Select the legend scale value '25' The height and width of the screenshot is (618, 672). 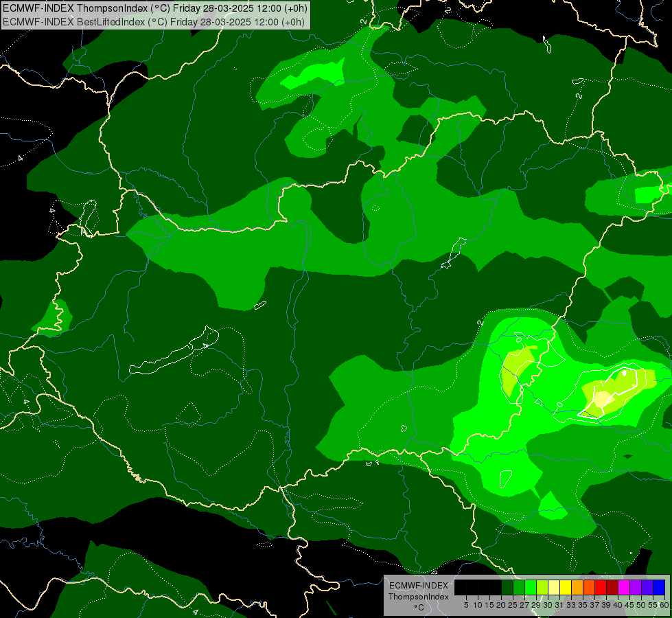point(513,605)
